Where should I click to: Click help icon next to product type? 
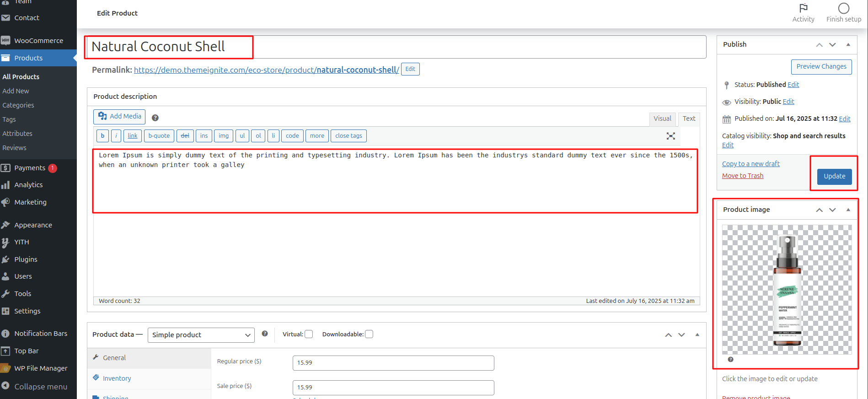tap(265, 334)
